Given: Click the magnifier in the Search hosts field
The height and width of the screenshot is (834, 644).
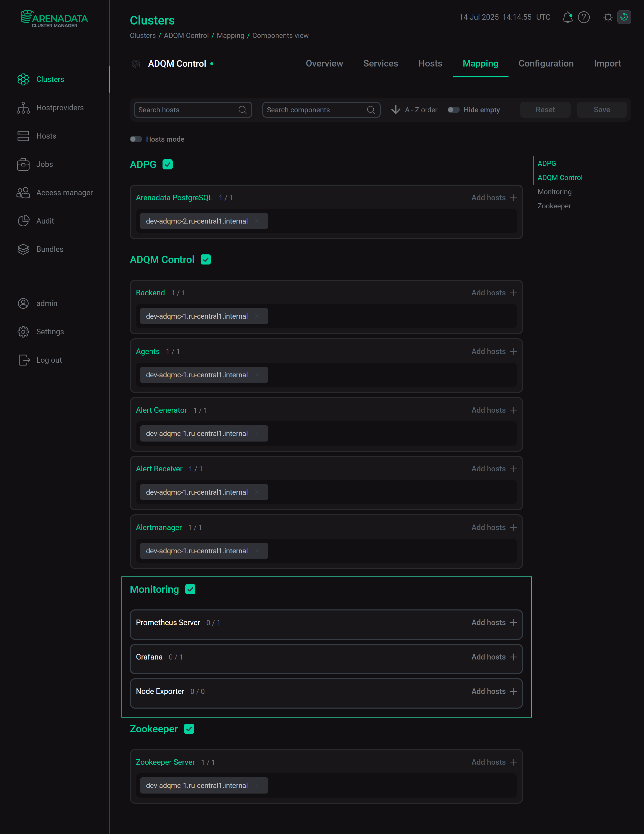Looking at the screenshot, I should pyautogui.click(x=243, y=109).
